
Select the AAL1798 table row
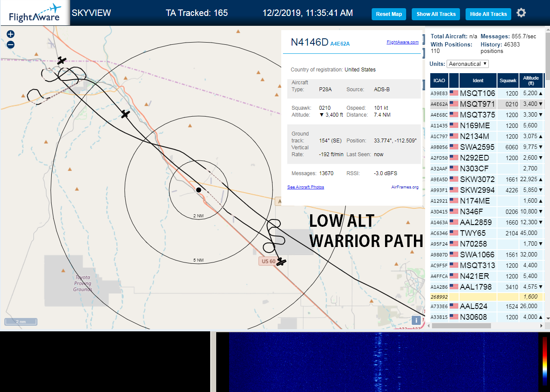pyautogui.click(x=487, y=287)
